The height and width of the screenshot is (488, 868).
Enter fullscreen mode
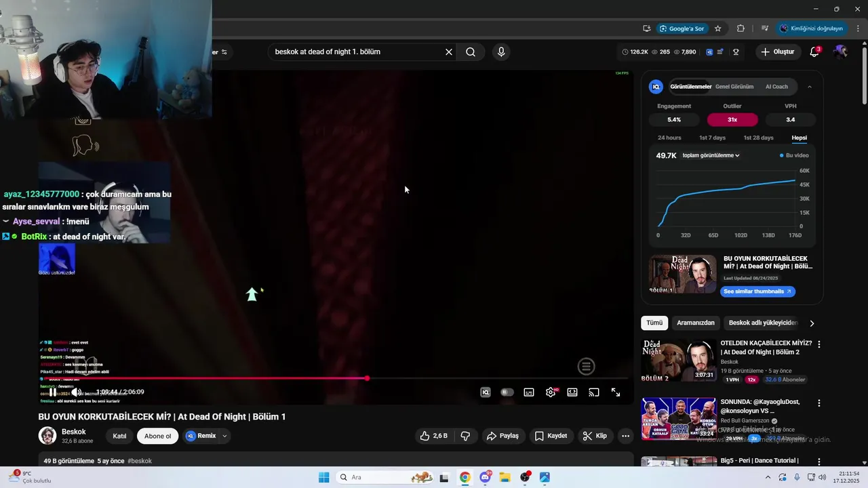[616, 392]
